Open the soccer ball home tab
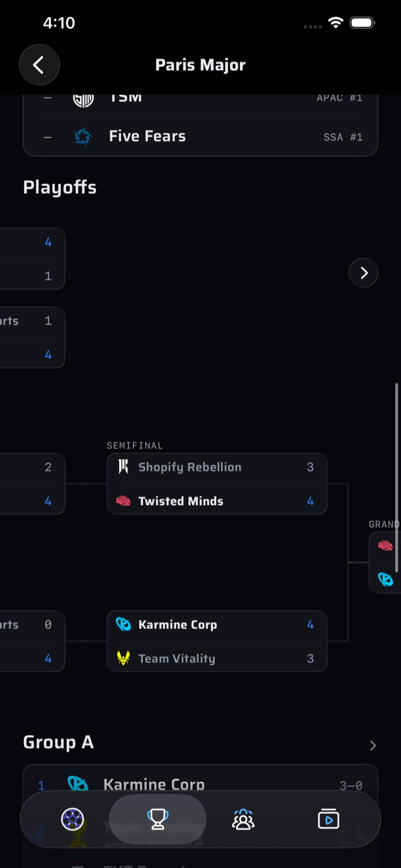The width and height of the screenshot is (401, 868). (x=72, y=819)
